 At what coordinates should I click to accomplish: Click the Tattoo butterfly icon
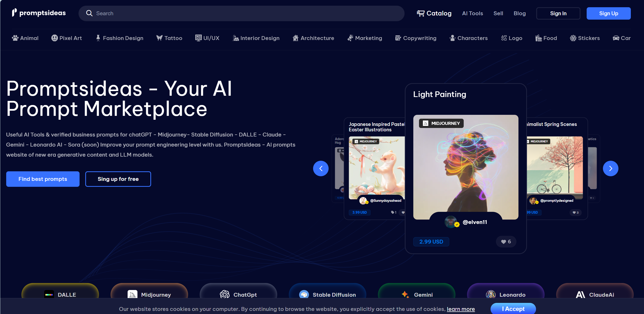point(159,38)
